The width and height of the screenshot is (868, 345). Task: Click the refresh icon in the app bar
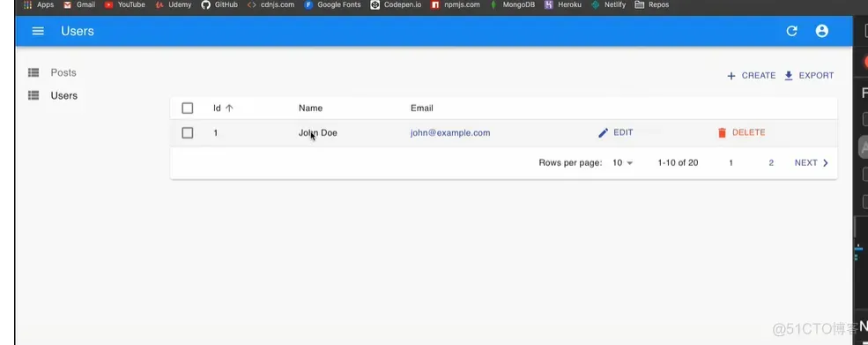coord(791,31)
